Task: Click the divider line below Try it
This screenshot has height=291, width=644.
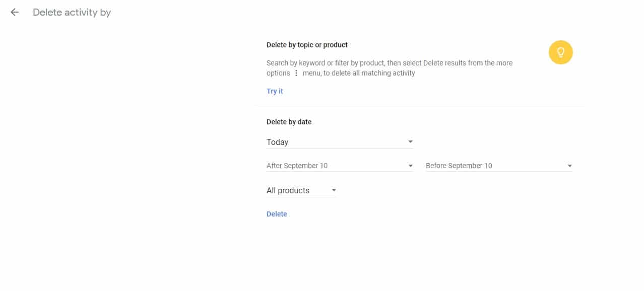Action: coord(419,105)
